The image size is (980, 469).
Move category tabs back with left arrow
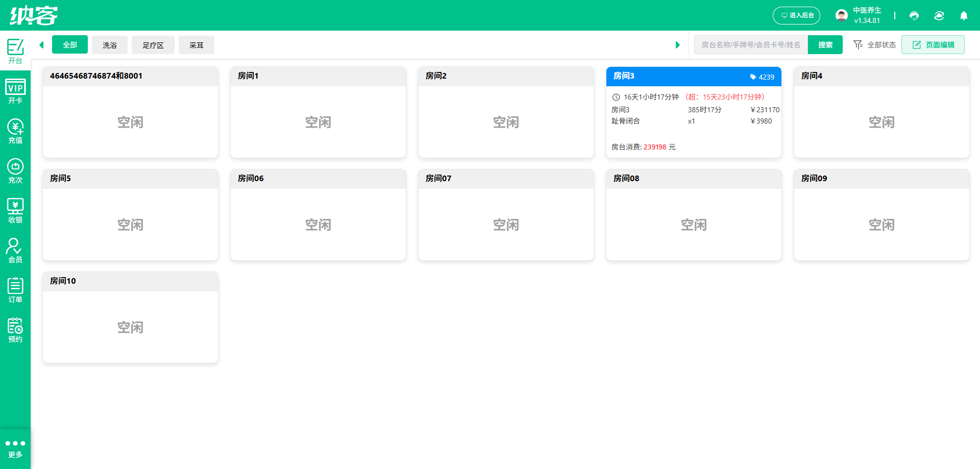(x=41, y=45)
